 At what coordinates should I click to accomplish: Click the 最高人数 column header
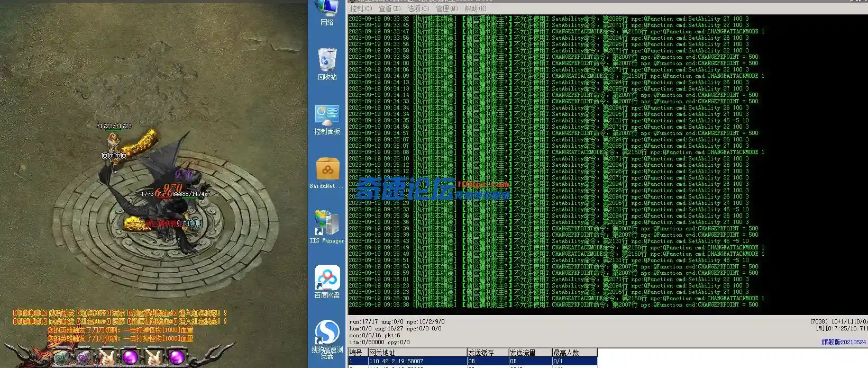574,353
